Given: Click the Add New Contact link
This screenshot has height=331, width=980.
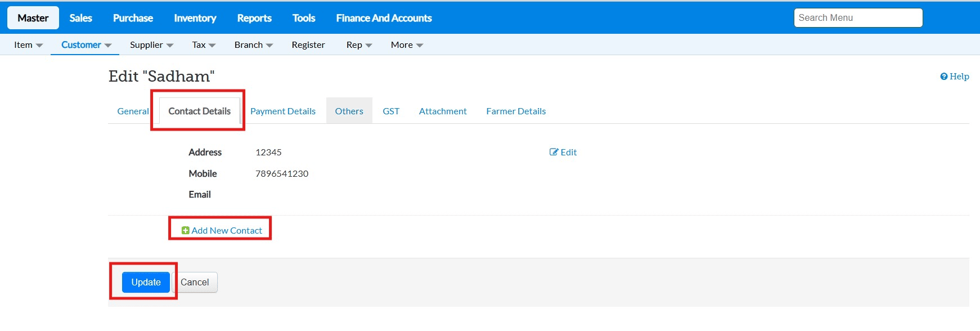Looking at the screenshot, I should 227,230.
